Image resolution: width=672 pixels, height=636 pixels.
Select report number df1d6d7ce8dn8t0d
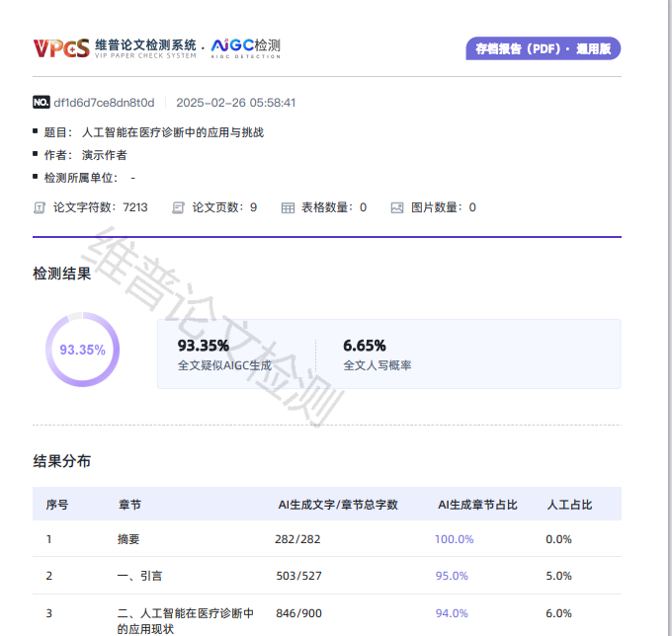click(x=104, y=103)
